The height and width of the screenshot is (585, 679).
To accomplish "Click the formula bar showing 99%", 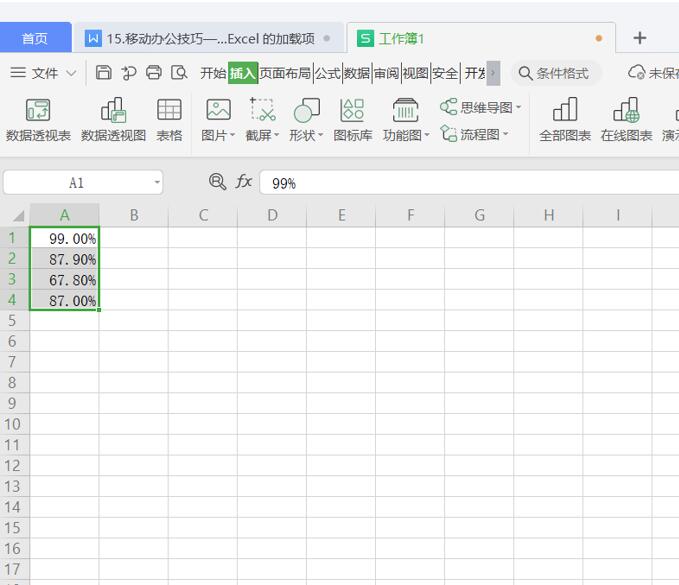I will tap(469, 182).
